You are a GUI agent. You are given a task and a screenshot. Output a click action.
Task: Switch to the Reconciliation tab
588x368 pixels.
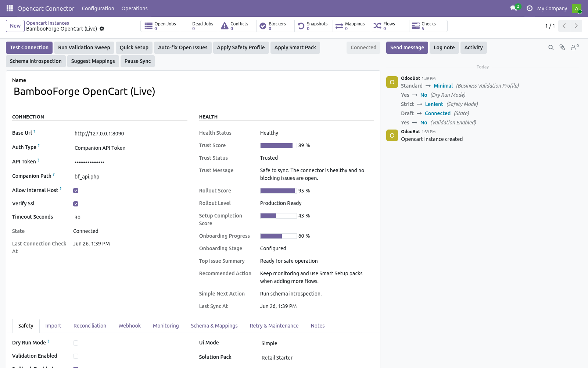(x=90, y=326)
